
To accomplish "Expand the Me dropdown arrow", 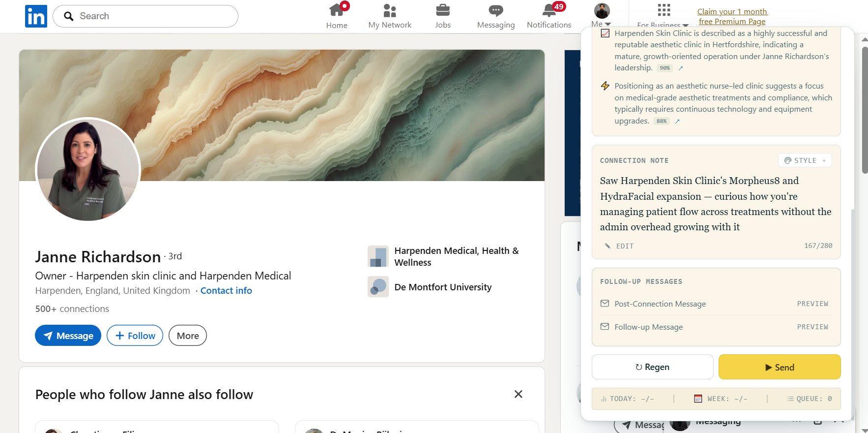I will tap(608, 24).
